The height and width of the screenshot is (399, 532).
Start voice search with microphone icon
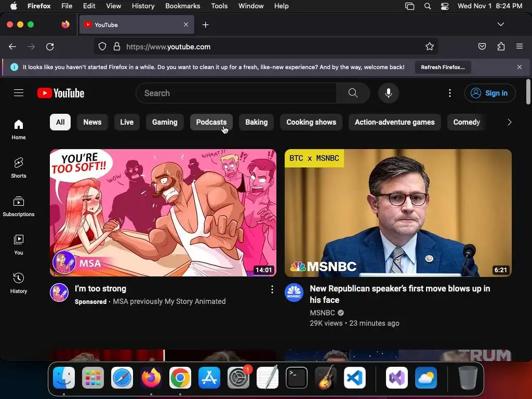[389, 93]
